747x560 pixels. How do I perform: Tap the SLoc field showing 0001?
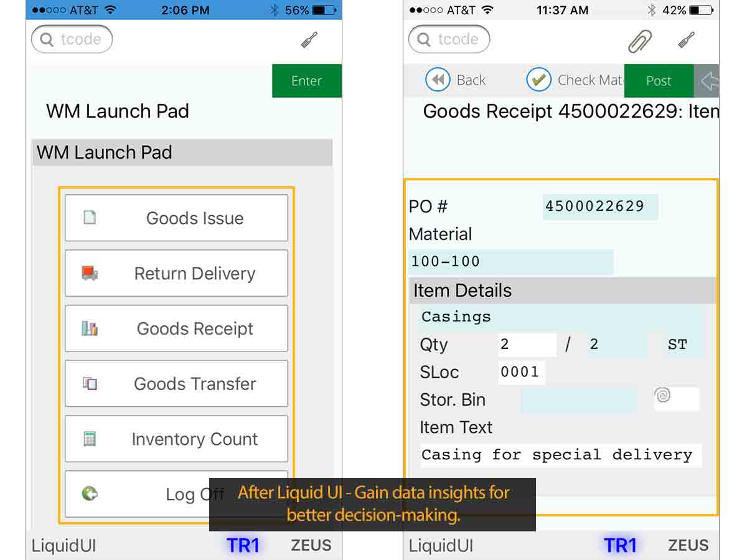point(521,372)
